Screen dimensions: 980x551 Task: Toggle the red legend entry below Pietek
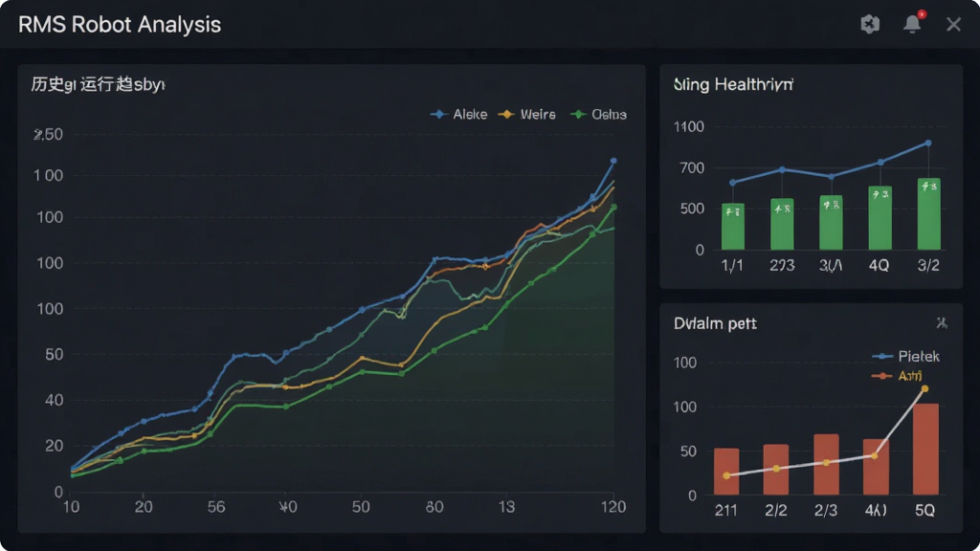(x=898, y=375)
